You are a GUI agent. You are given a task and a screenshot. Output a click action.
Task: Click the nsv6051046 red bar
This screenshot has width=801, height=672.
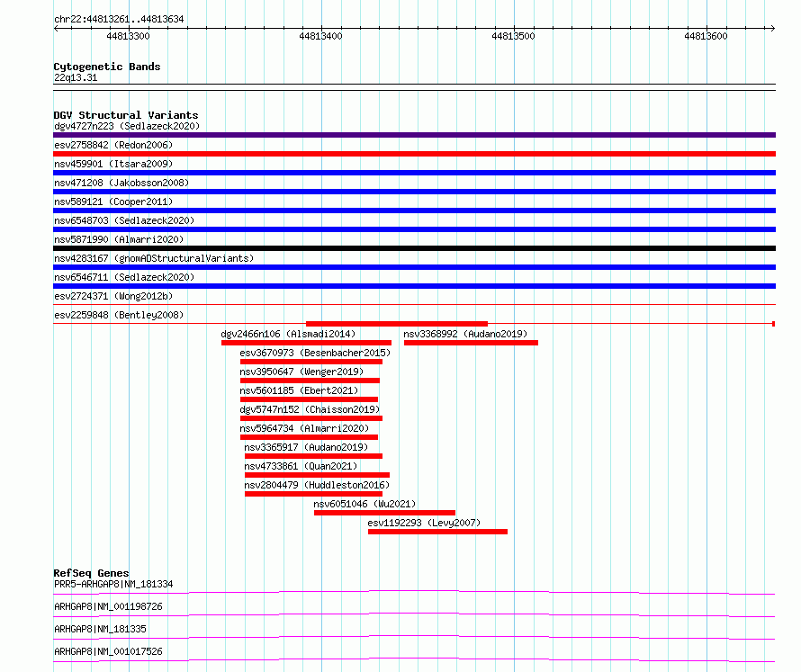(x=384, y=513)
